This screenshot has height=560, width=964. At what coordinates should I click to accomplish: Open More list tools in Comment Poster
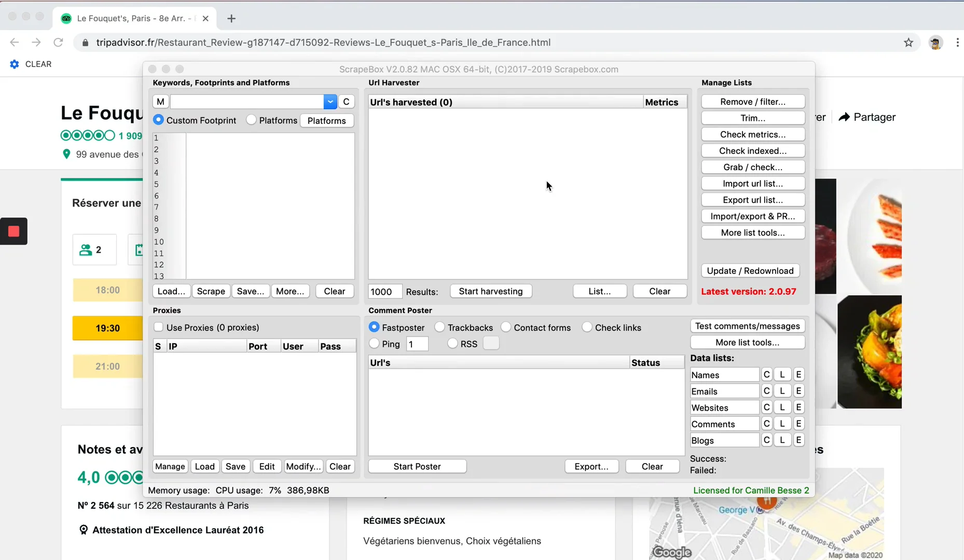(748, 342)
